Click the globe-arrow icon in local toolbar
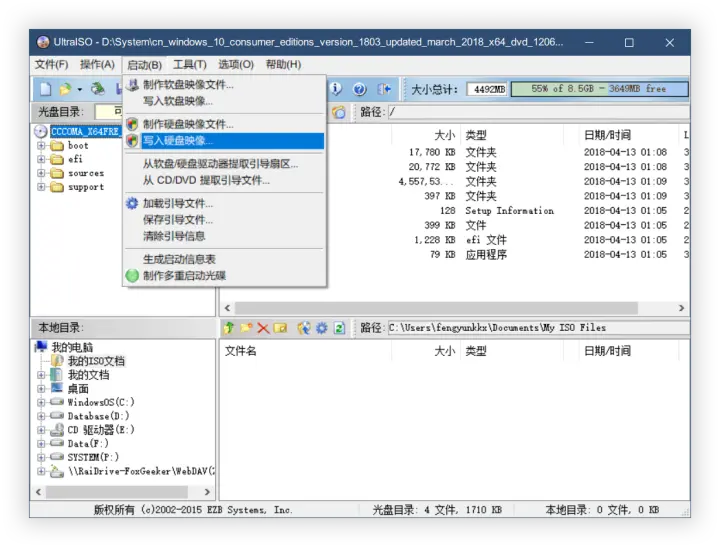Image resolution: width=720 pixels, height=547 pixels. click(304, 327)
